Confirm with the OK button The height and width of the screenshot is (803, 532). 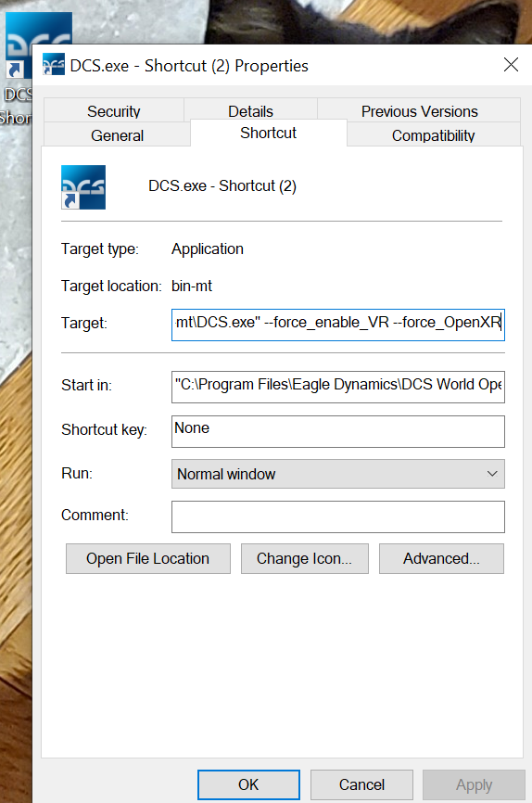(248, 784)
